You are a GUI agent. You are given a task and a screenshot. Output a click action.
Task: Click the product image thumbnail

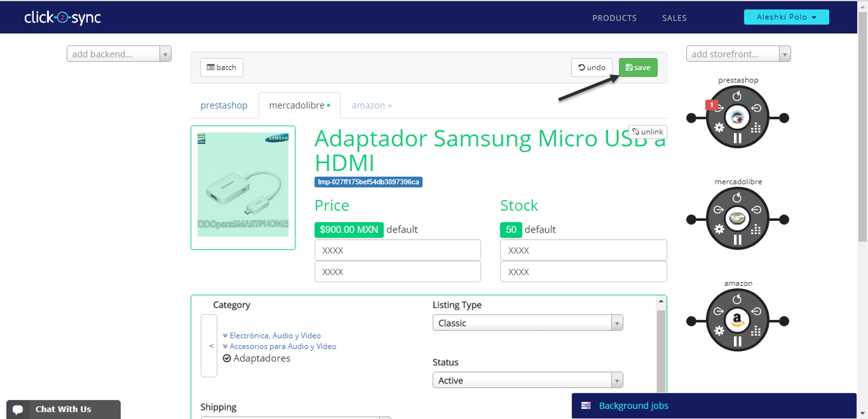point(243,188)
